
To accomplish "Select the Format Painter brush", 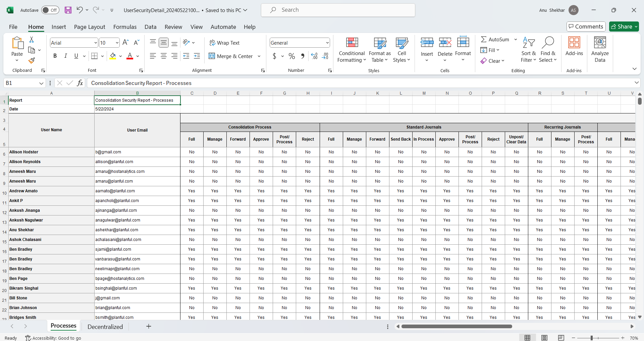I will tap(32, 60).
